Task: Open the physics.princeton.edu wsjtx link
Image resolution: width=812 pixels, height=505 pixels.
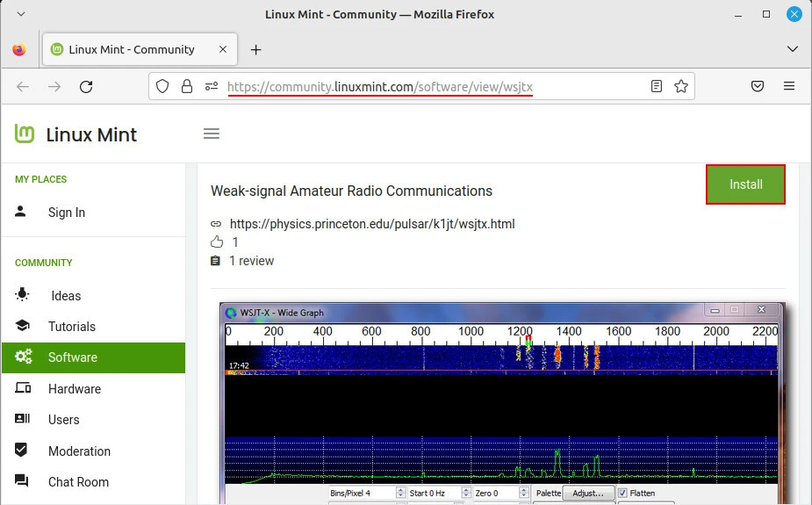Action: 372,224
